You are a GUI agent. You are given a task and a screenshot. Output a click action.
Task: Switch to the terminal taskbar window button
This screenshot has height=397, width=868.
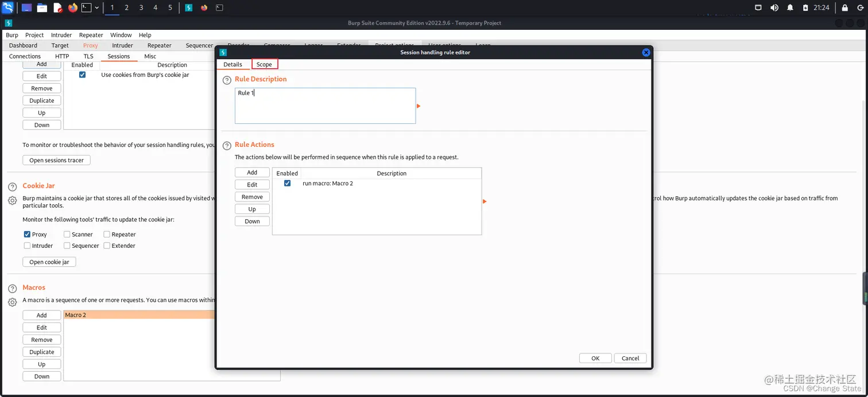[219, 8]
